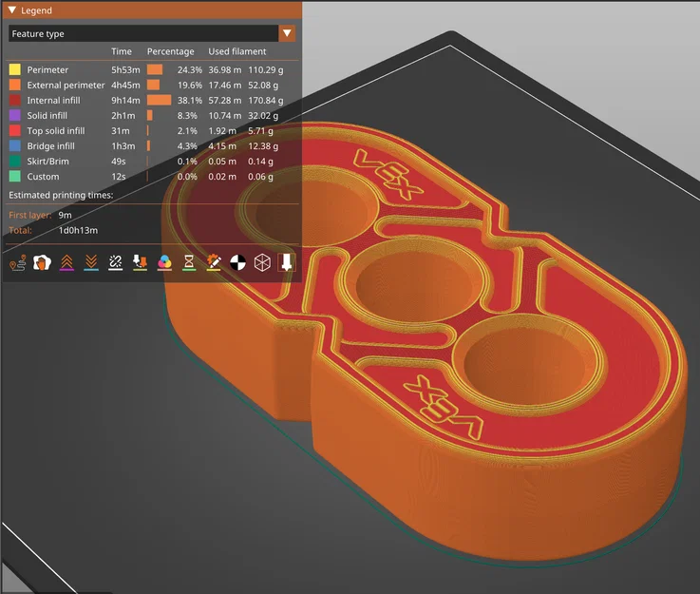Collapse the Legend panel triangle

(x=12, y=10)
